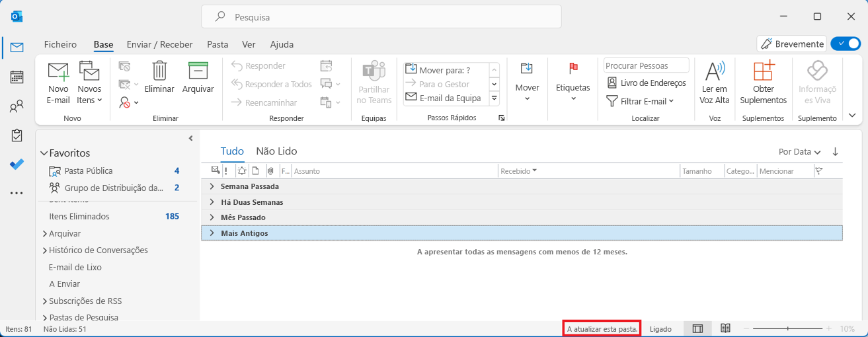Create a Novo E-mail message

(x=58, y=83)
